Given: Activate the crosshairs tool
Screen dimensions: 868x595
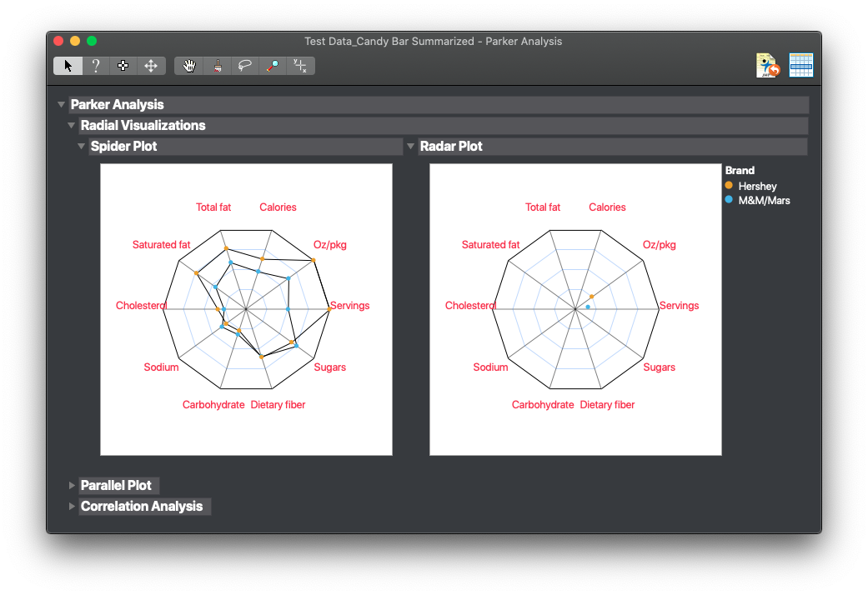Looking at the screenshot, I should click(300, 66).
